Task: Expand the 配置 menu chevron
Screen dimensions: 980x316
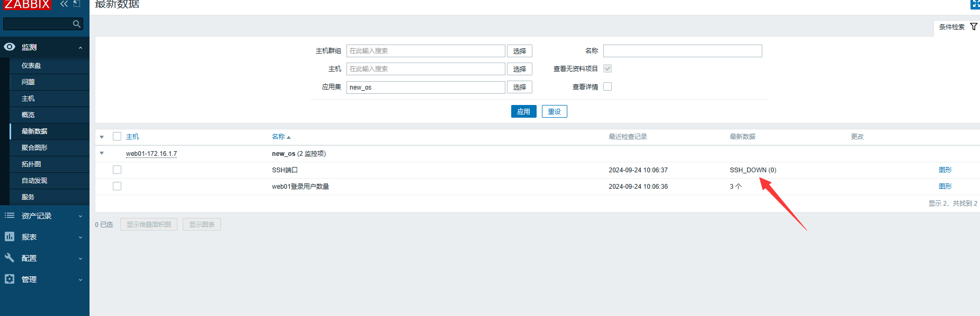Action: point(81,259)
